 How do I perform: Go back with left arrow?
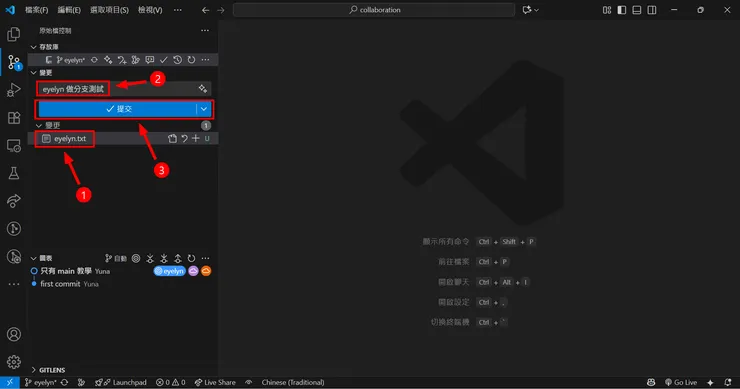pos(205,10)
